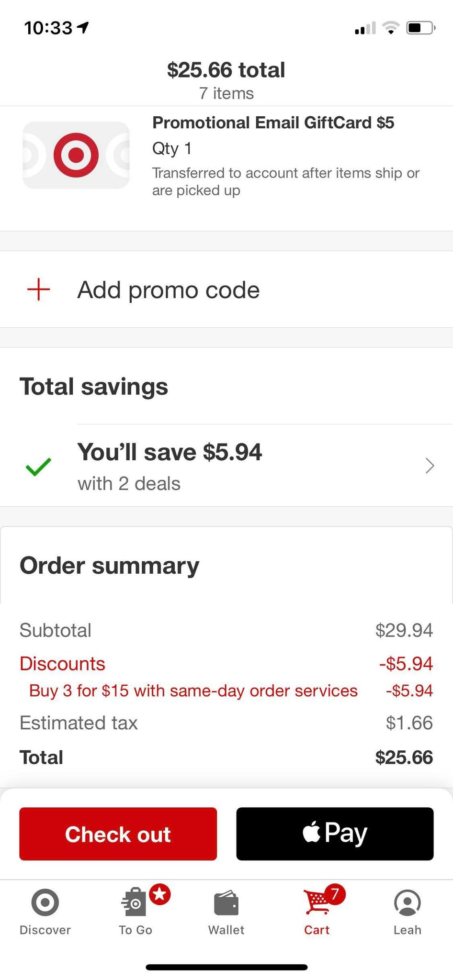The height and width of the screenshot is (980, 453).
Task: Tap the Target gift card thumbnail
Action: (x=76, y=155)
